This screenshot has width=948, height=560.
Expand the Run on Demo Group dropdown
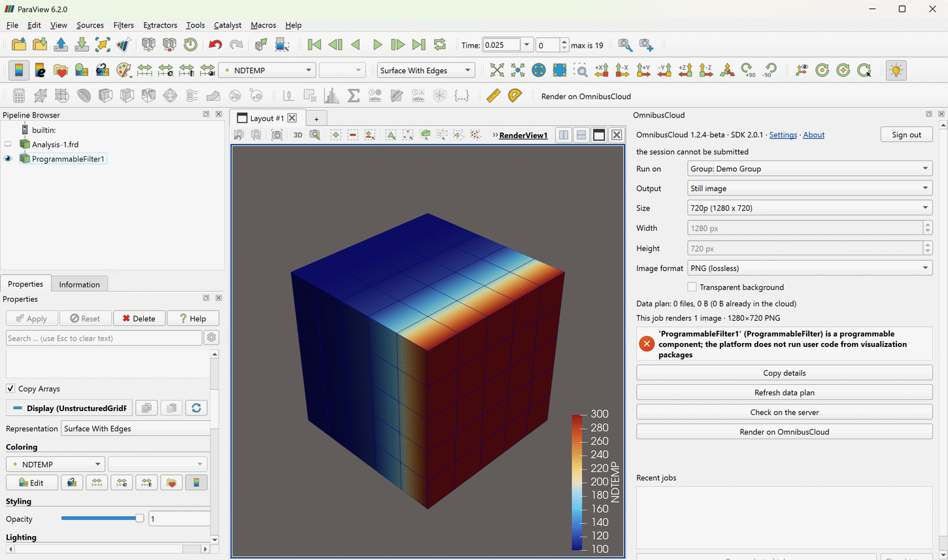tap(809, 169)
